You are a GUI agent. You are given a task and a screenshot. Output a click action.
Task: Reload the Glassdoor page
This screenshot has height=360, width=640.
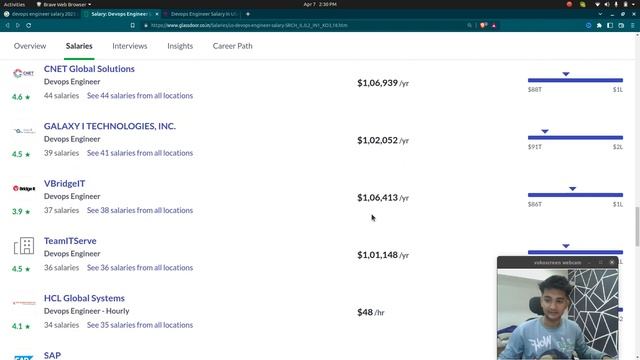29,25
